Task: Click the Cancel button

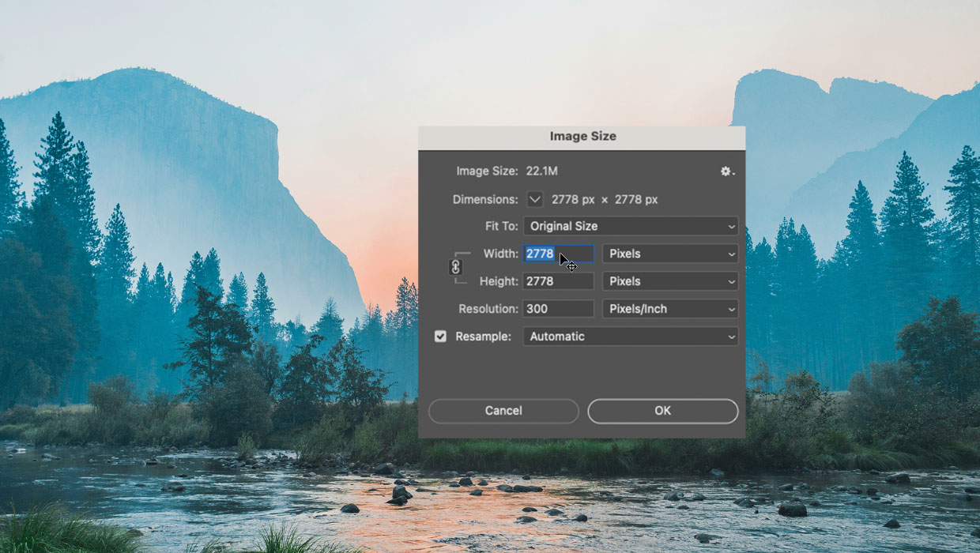Action: click(x=503, y=411)
